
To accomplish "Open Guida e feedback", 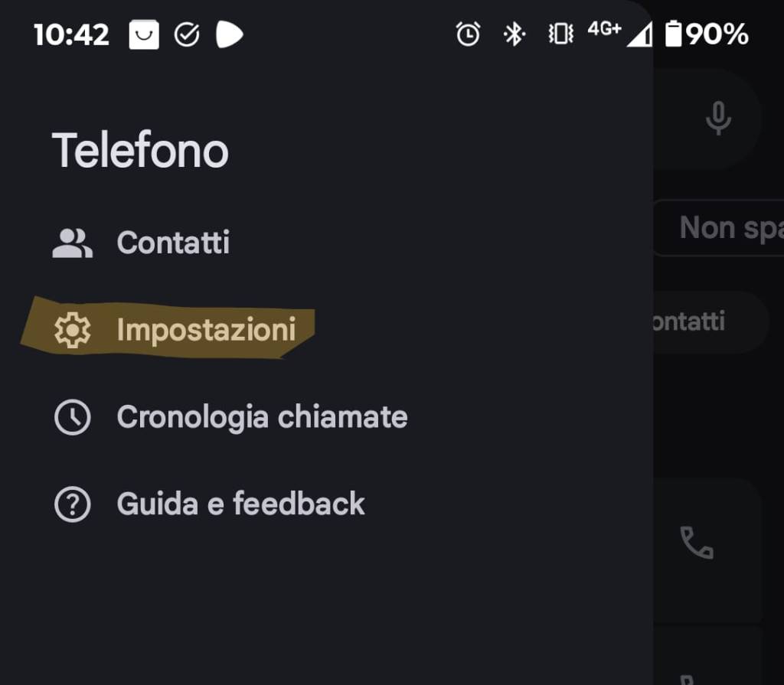I will click(240, 505).
